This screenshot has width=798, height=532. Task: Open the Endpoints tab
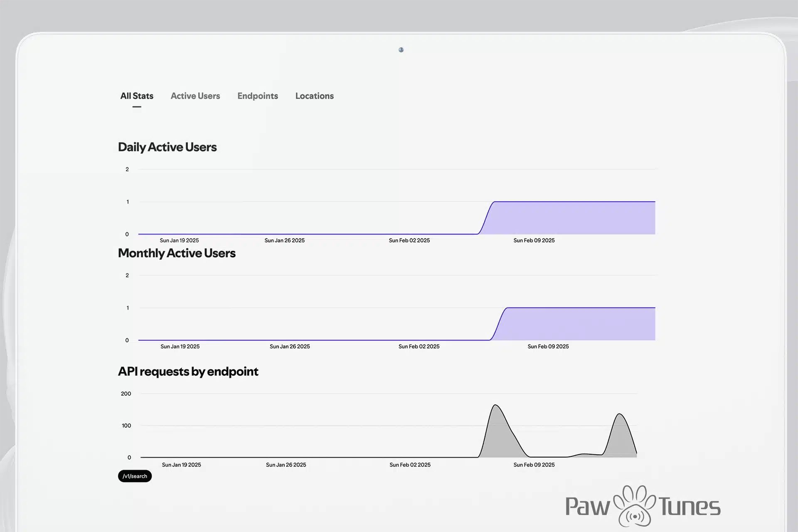click(258, 96)
